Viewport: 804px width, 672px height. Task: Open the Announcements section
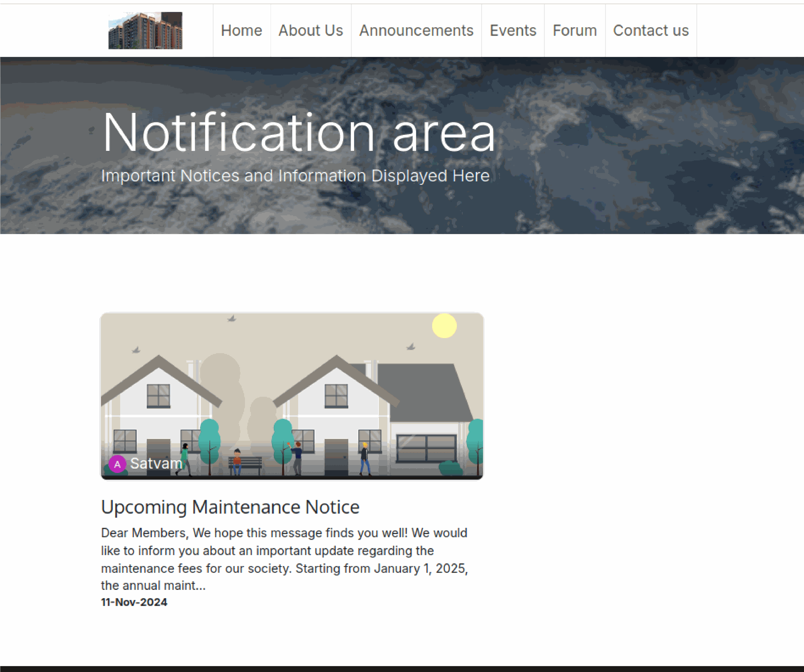(x=416, y=31)
